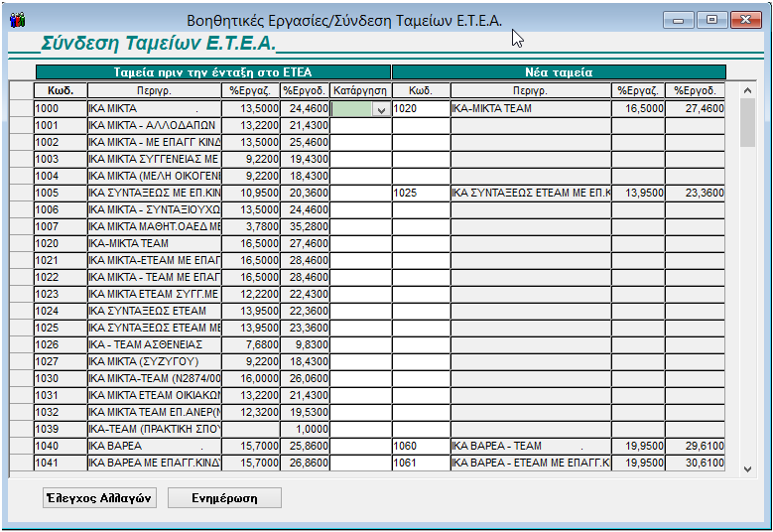The width and height of the screenshot is (773, 532).
Task: Click %Εργοδ. value 9,8300
Action: coord(305,344)
